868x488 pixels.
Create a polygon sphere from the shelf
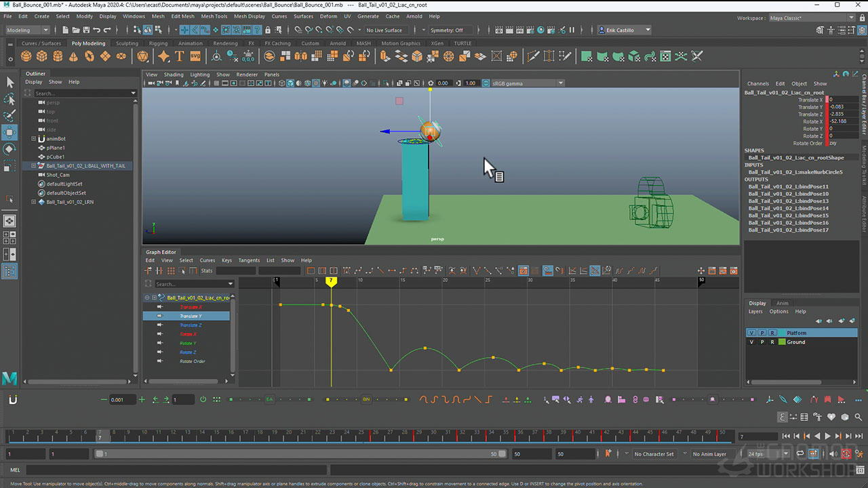click(26, 56)
